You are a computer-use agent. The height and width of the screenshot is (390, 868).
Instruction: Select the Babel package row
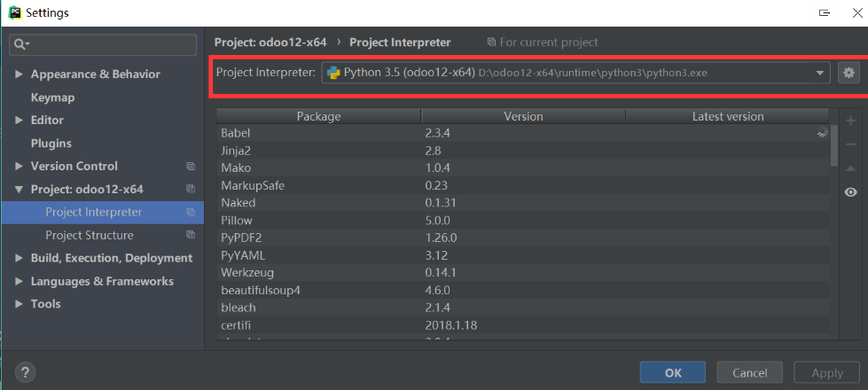[523, 133]
